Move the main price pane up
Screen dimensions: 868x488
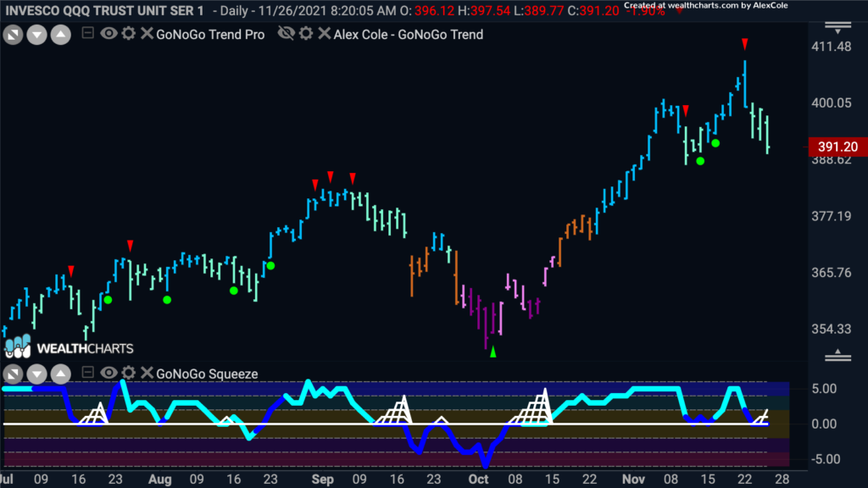coord(61,35)
